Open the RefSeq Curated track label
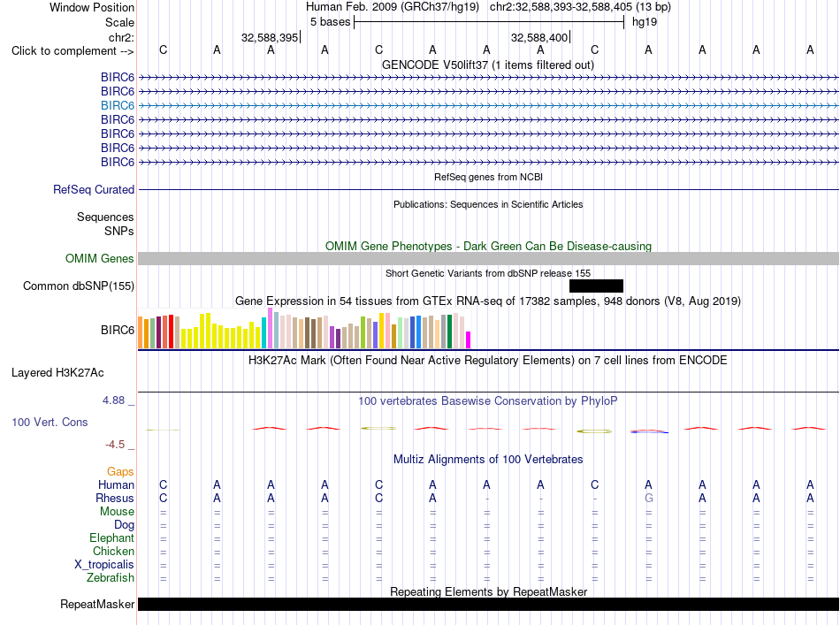 pyautogui.click(x=94, y=189)
